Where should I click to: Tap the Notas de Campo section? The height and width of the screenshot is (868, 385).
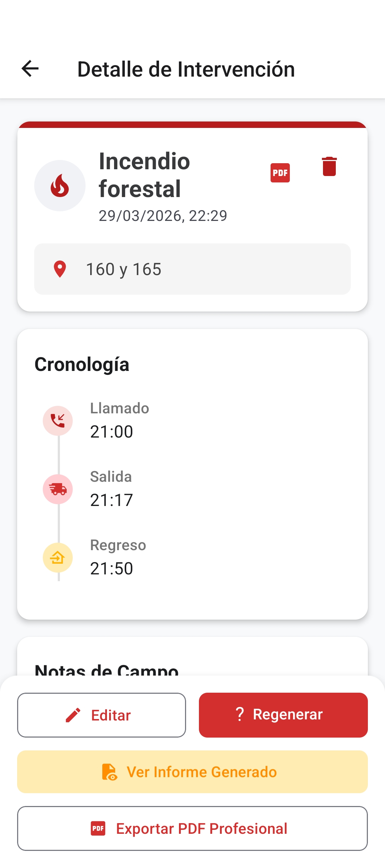click(107, 669)
